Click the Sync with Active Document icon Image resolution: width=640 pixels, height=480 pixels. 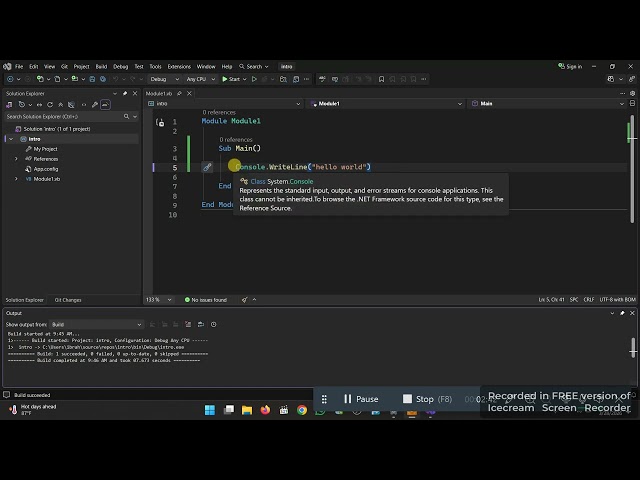coord(39,105)
